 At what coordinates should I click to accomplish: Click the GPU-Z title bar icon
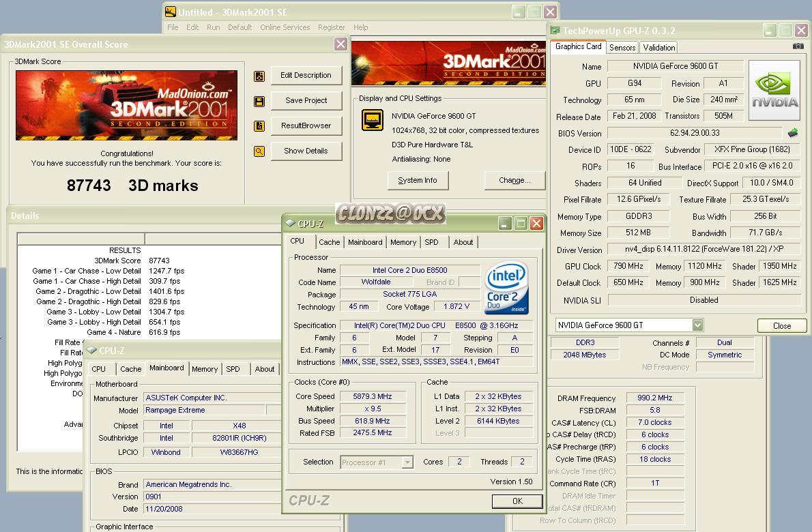555,30
